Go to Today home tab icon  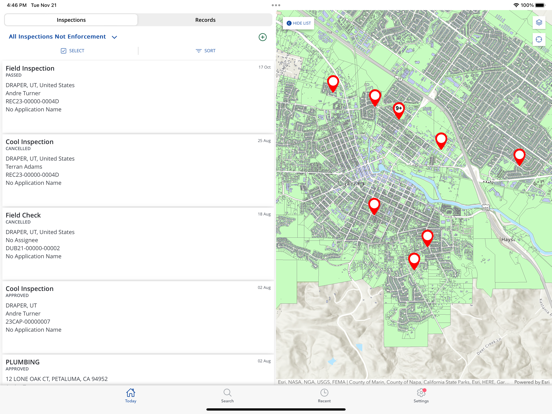(x=131, y=395)
